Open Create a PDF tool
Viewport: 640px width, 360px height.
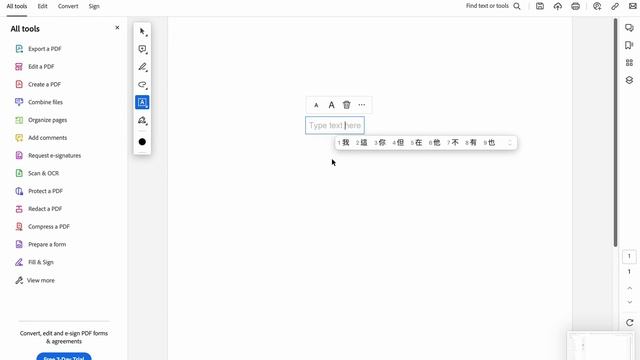click(x=38, y=84)
